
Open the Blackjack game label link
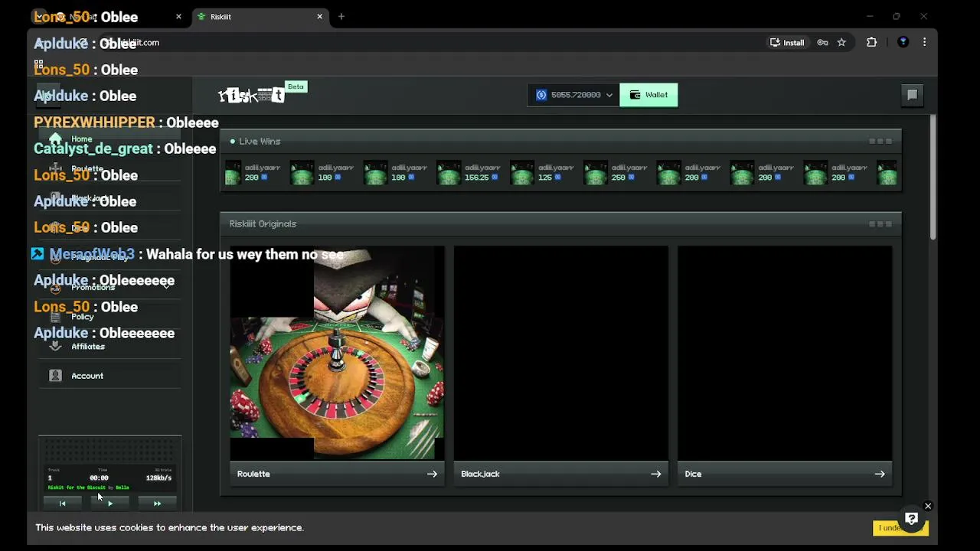click(480, 474)
